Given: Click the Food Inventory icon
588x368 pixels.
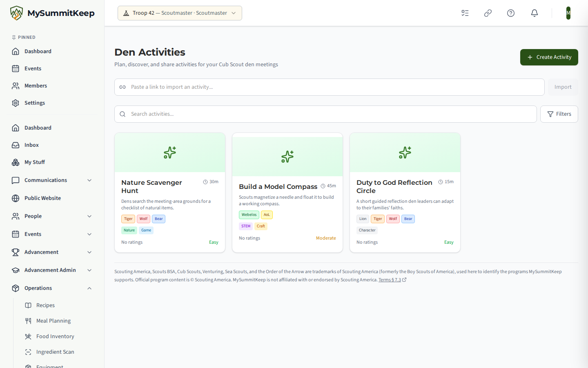Looking at the screenshot, I should tap(28, 337).
